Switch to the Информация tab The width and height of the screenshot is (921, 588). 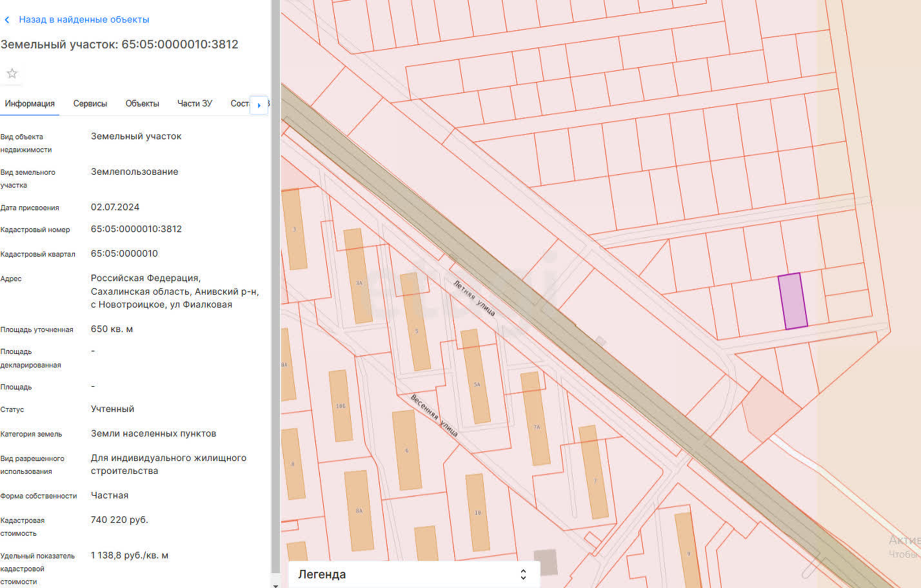pos(30,104)
